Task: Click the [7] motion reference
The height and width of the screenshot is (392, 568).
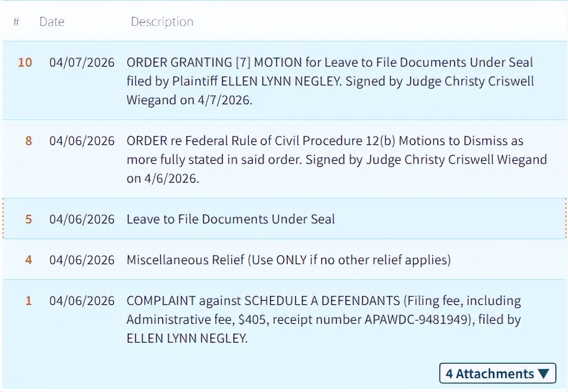Action: coord(241,63)
